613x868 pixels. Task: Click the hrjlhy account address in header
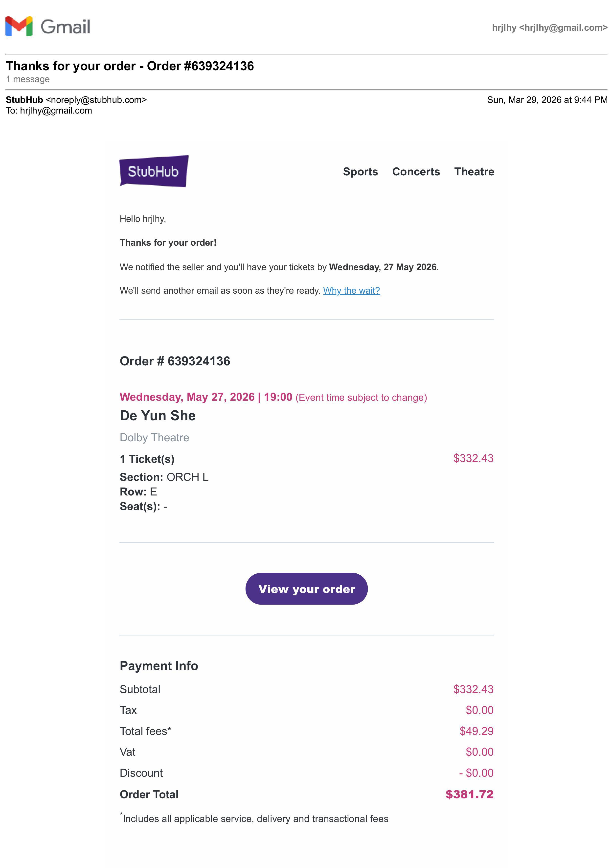pyautogui.click(x=549, y=28)
